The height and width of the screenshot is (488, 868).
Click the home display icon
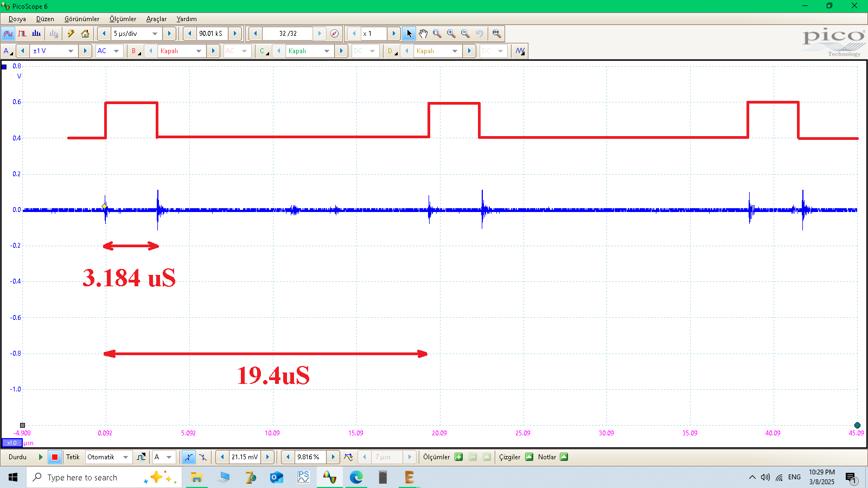coord(85,34)
